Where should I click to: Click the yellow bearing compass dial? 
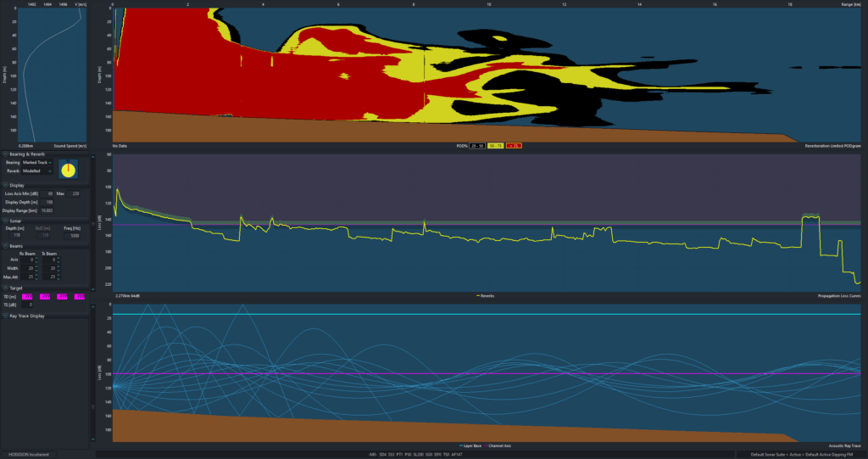click(x=68, y=170)
